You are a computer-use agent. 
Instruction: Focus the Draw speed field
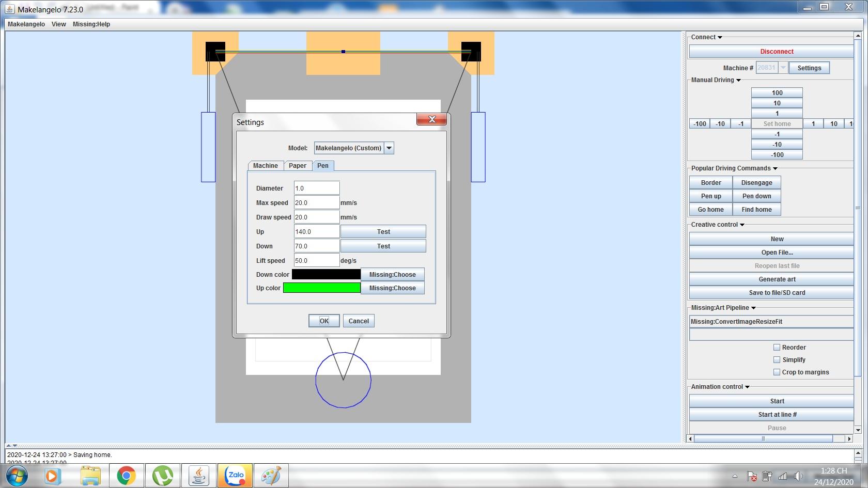(x=317, y=217)
